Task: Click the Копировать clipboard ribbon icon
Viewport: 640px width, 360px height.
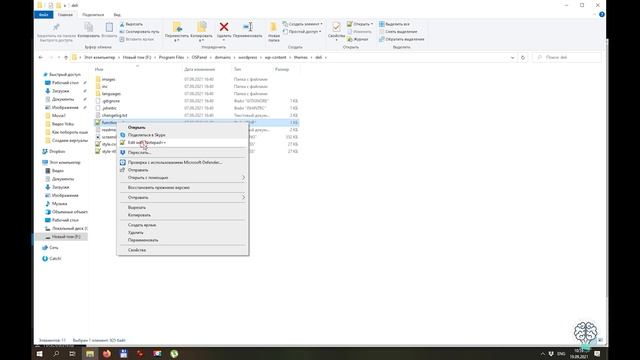Action: [88, 27]
